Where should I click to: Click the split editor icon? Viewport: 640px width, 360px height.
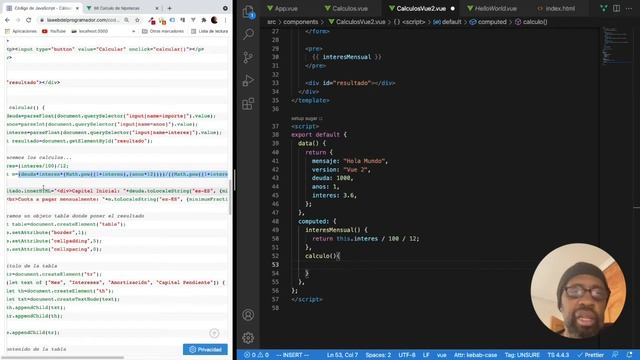616,8
